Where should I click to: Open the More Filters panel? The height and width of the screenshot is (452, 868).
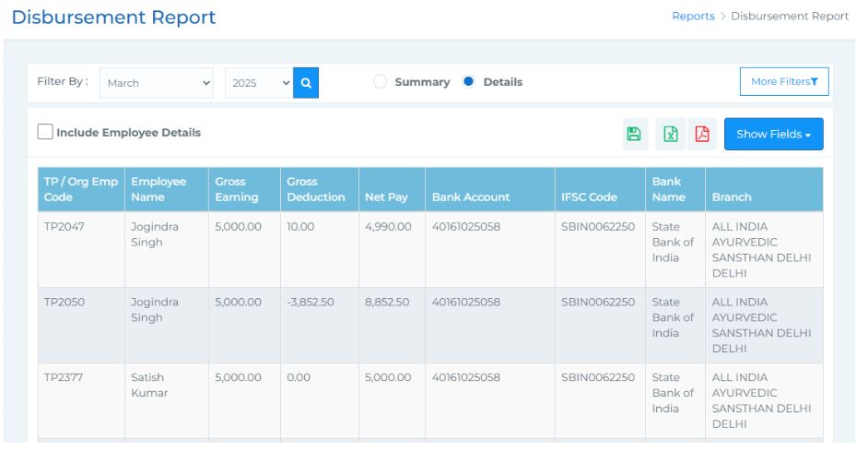784,82
